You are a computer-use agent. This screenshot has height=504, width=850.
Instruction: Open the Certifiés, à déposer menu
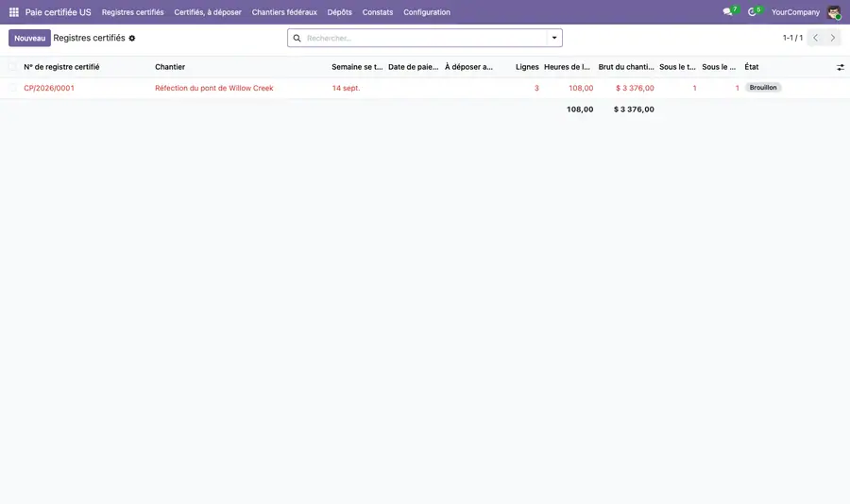(208, 12)
